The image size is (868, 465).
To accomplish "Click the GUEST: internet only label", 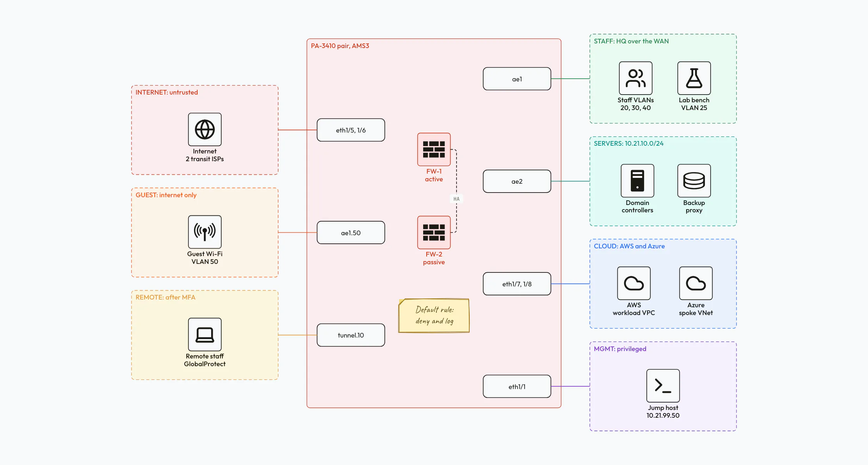I will click(166, 195).
